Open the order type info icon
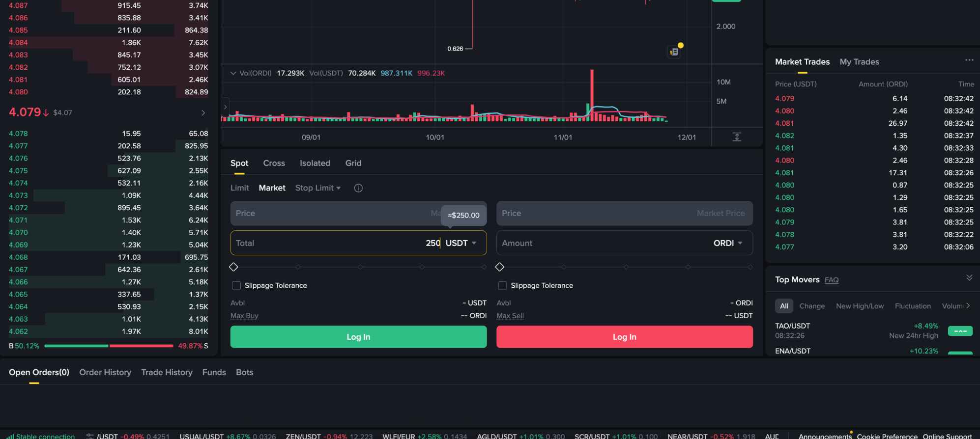This screenshot has width=980, height=439. pos(358,188)
